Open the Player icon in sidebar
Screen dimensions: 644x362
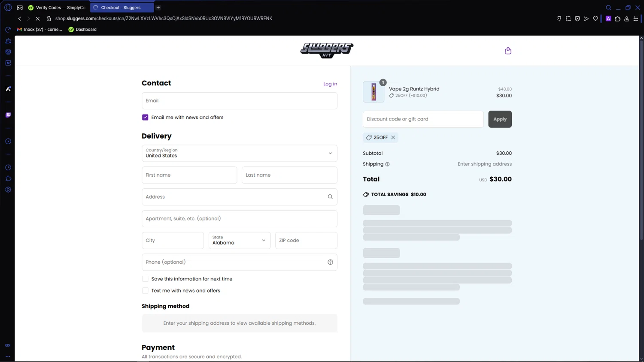point(8,142)
